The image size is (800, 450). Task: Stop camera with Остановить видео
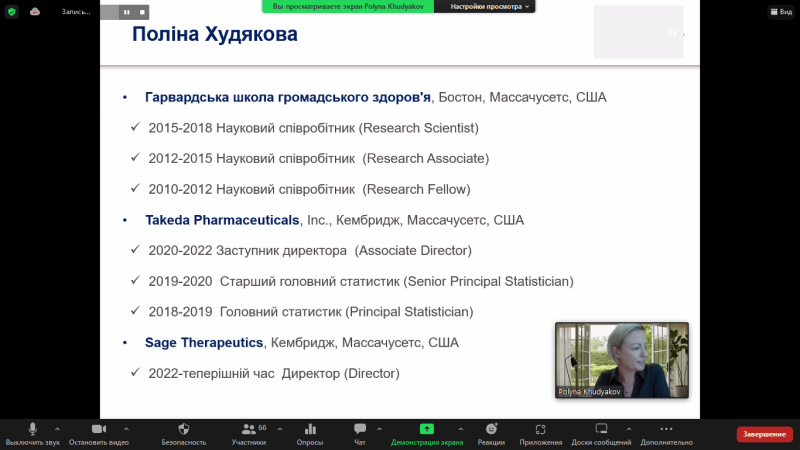click(x=99, y=434)
